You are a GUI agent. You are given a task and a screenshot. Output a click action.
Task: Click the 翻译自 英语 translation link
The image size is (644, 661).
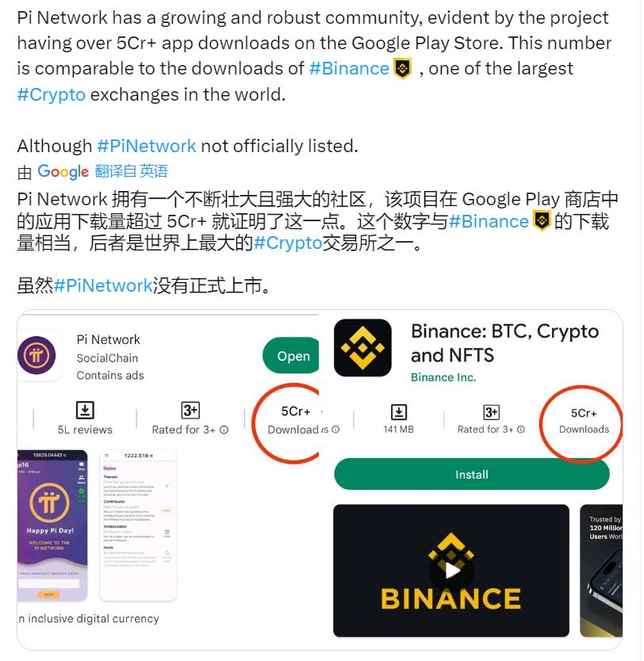click(131, 171)
